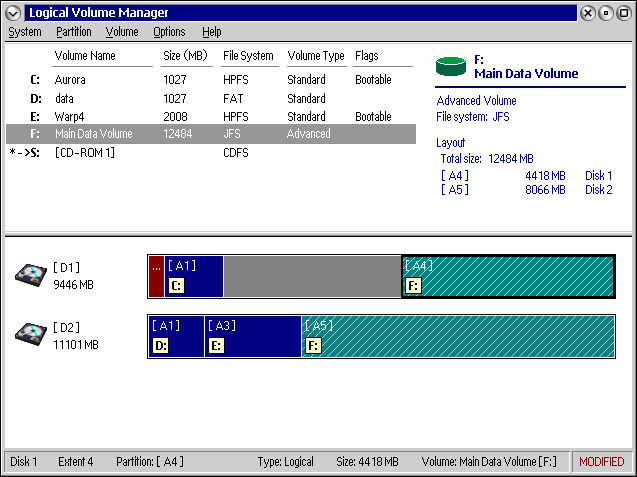Click the Volume: Main Data Volume status entry
Screen dimensions: 637x477
coord(489,462)
